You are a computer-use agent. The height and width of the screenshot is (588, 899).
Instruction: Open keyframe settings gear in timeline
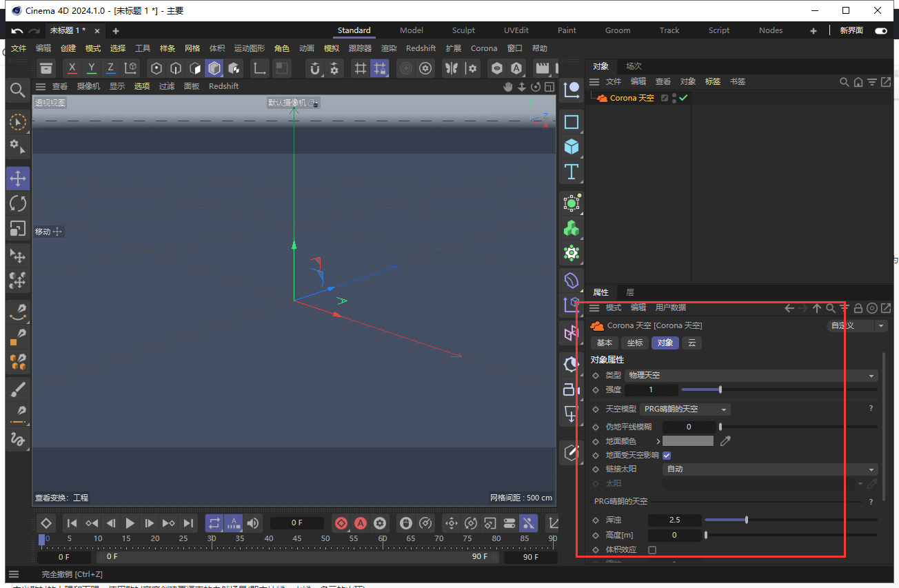coord(379,523)
